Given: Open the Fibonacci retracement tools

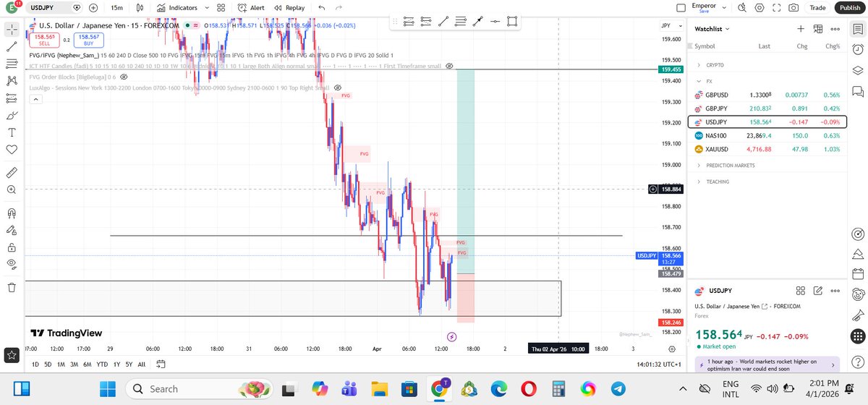Looking at the screenshot, I should [x=12, y=64].
